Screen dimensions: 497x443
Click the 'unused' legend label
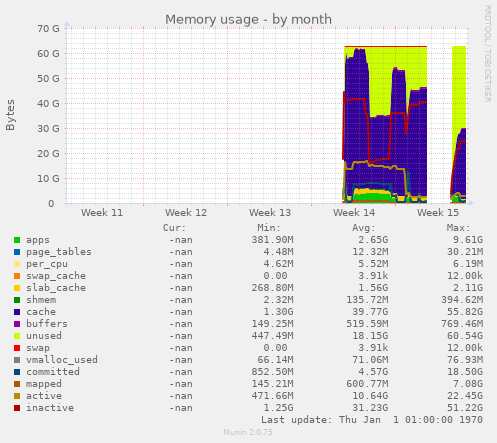[44, 336]
